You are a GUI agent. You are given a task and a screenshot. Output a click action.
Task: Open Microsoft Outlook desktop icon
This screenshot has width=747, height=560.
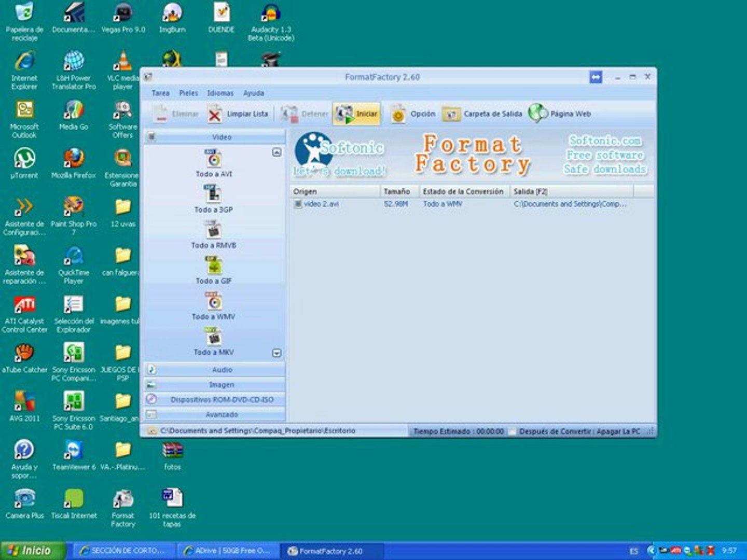click(x=24, y=119)
